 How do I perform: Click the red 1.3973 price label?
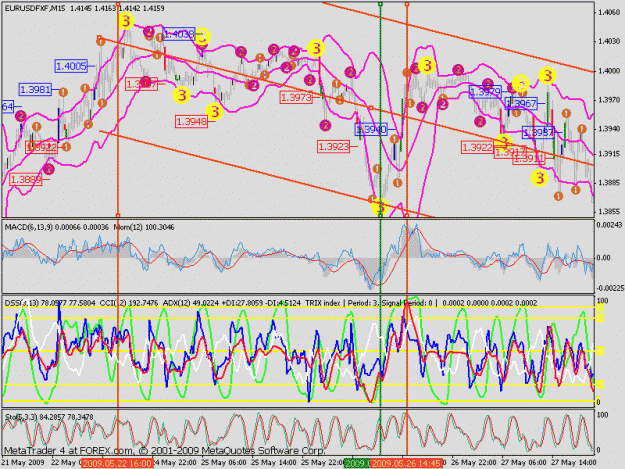point(296,97)
